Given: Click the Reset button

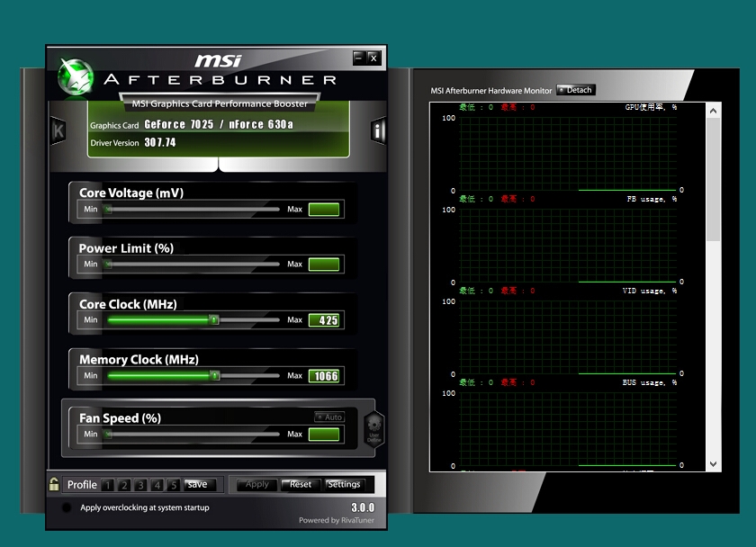Looking at the screenshot, I should (301, 484).
